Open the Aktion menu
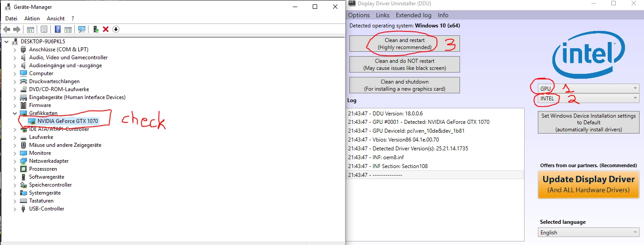The height and width of the screenshot is (245, 644). 32,19
